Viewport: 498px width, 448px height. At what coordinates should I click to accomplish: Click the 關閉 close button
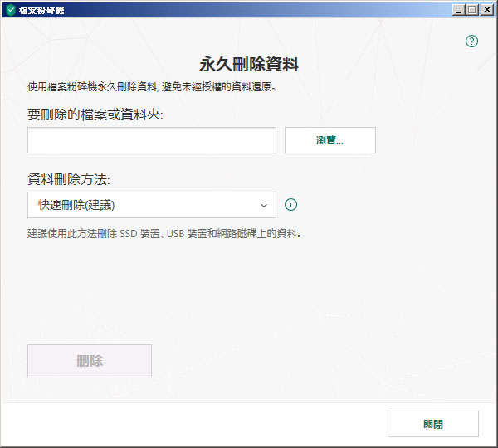tap(433, 424)
